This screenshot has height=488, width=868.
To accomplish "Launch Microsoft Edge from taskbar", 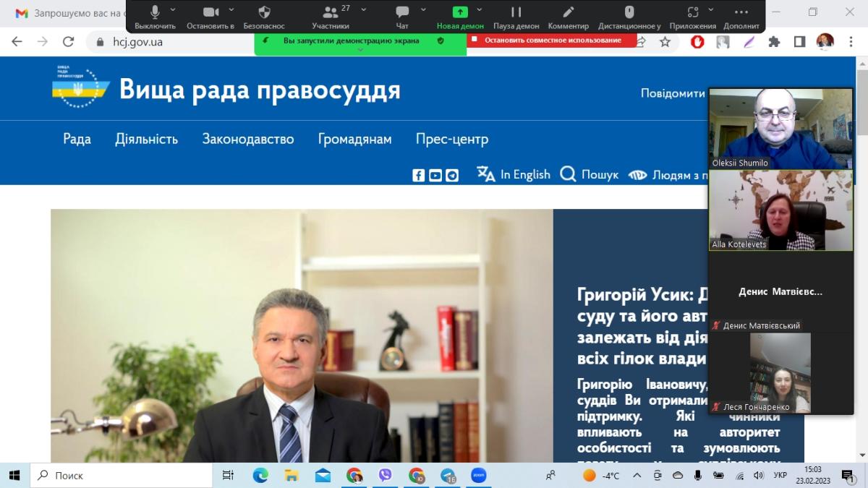I will coord(260,475).
